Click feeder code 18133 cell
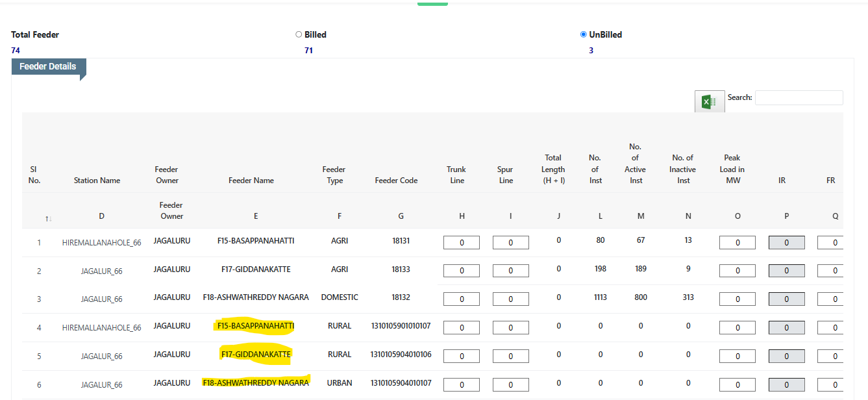Screen dimensions: 868x400 pyautogui.click(x=401, y=269)
